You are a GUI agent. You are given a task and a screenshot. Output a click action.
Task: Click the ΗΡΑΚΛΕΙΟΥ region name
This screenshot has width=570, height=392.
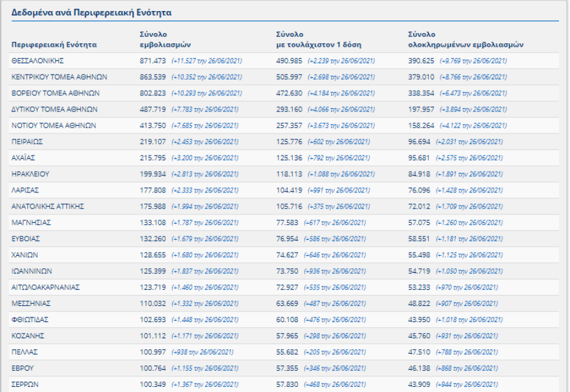[30, 174]
